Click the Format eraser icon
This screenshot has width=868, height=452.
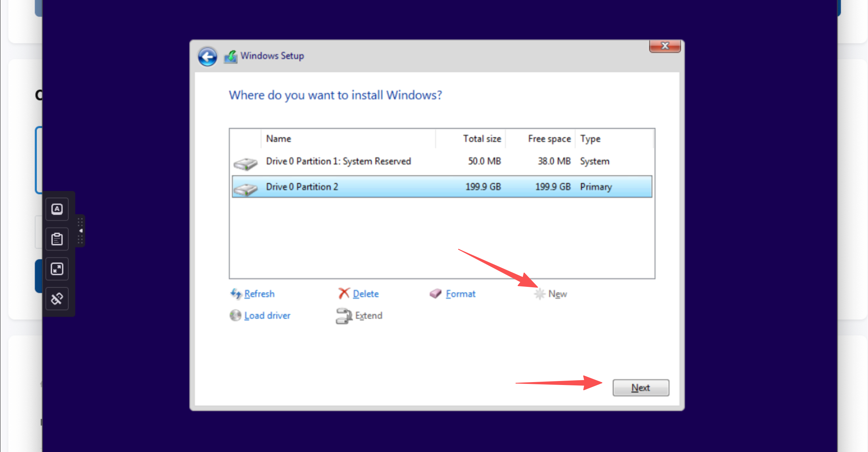435,293
